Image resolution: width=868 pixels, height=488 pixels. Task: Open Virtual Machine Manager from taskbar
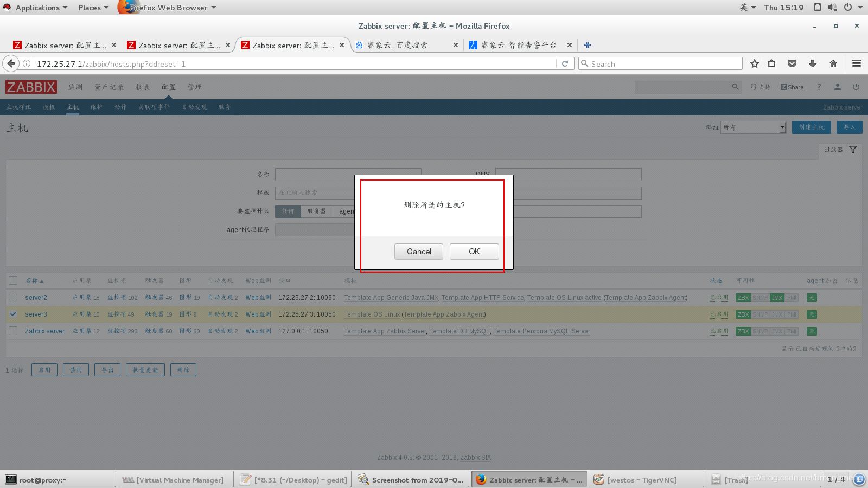click(176, 480)
